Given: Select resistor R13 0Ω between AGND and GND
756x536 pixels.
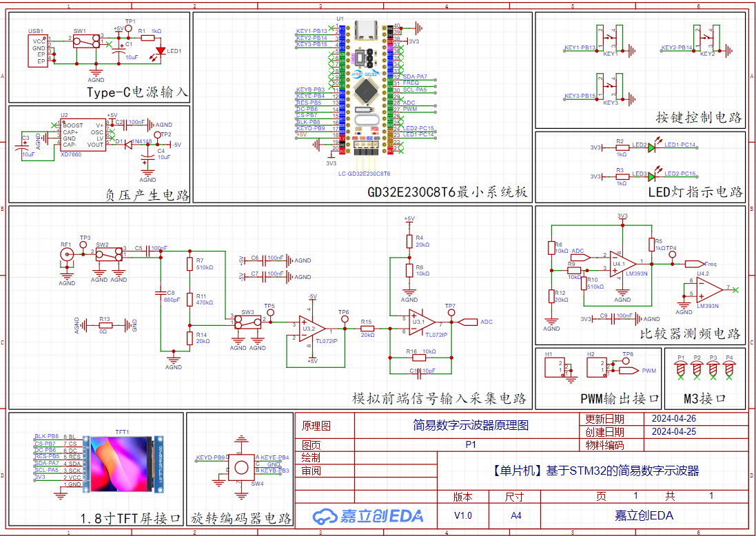Looking at the screenshot, I should click(105, 326).
